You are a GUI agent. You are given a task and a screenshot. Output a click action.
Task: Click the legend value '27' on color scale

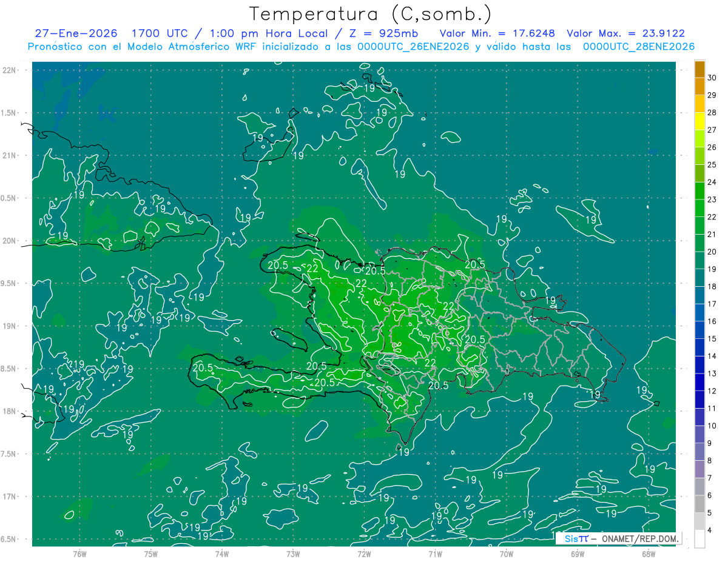tap(712, 130)
